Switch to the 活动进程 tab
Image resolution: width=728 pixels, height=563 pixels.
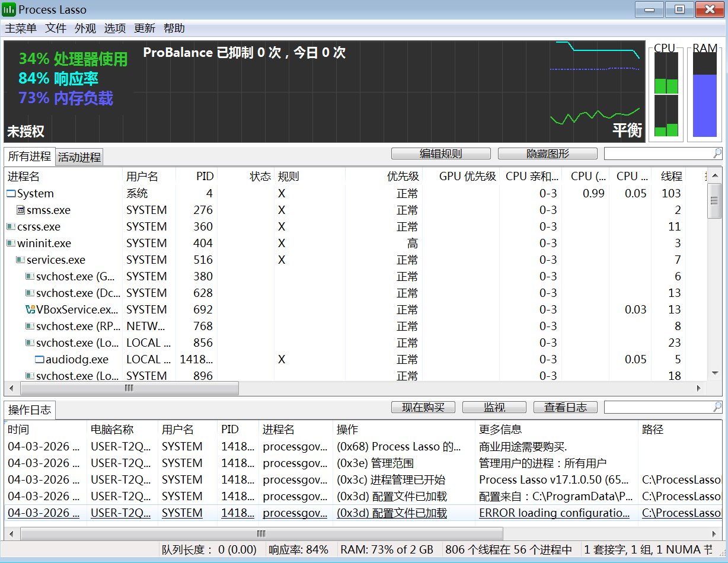tap(79, 156)
